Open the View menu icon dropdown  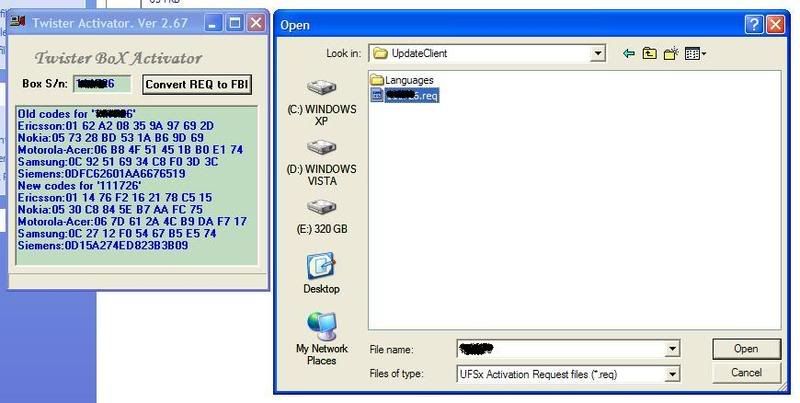click(695, 53)
